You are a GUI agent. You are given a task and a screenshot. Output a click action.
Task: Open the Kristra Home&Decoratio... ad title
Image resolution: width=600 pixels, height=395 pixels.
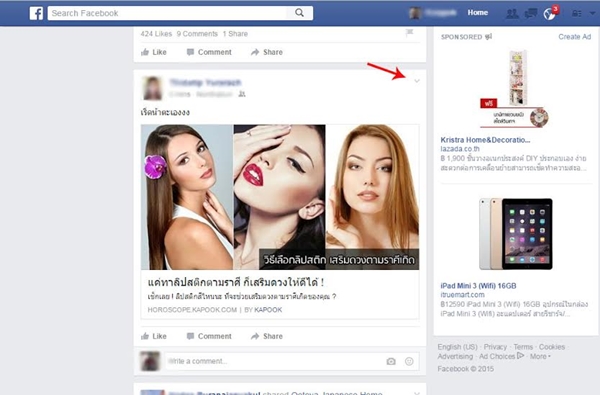485,140
